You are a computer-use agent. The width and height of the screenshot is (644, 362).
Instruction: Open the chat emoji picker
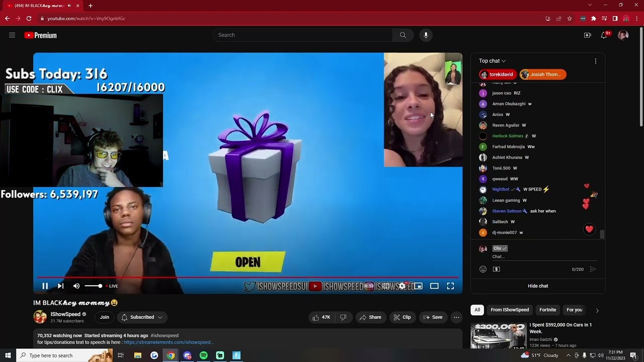pos(483,269)
